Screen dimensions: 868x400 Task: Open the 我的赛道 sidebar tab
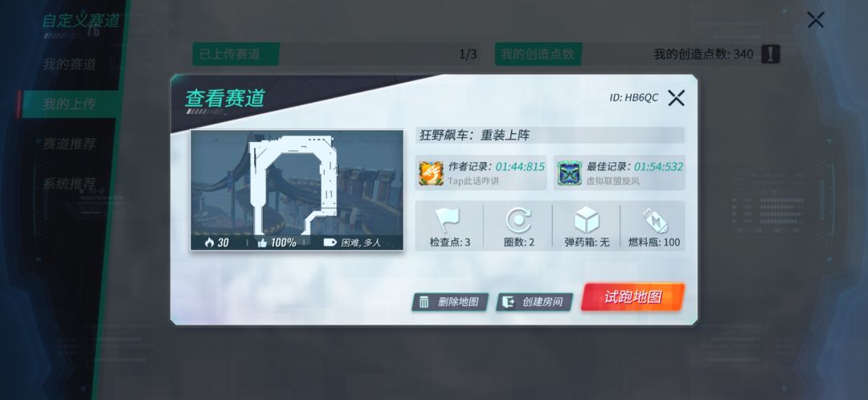(x=69, y=64)
